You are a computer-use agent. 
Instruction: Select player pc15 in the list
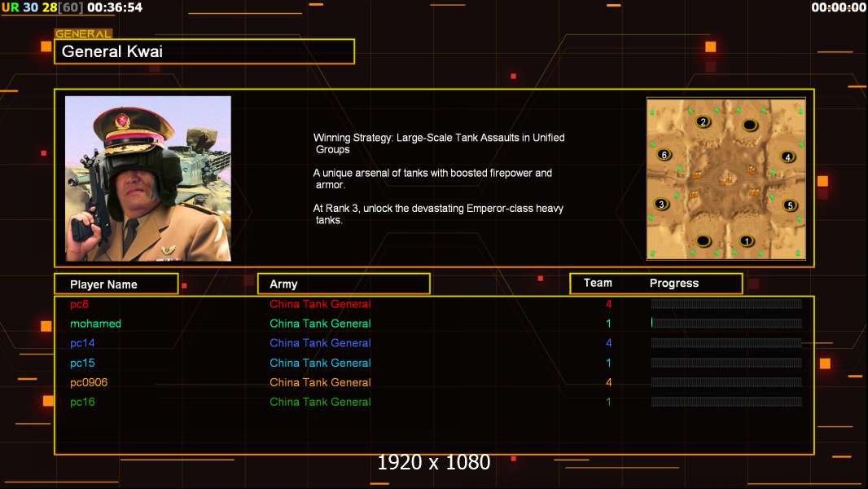pos(82,363)
